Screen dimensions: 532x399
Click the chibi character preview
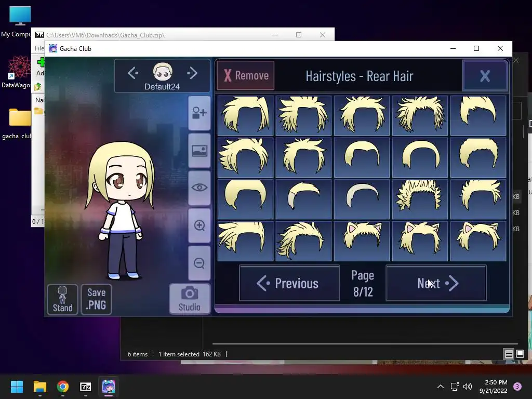[x=121, y=210]
